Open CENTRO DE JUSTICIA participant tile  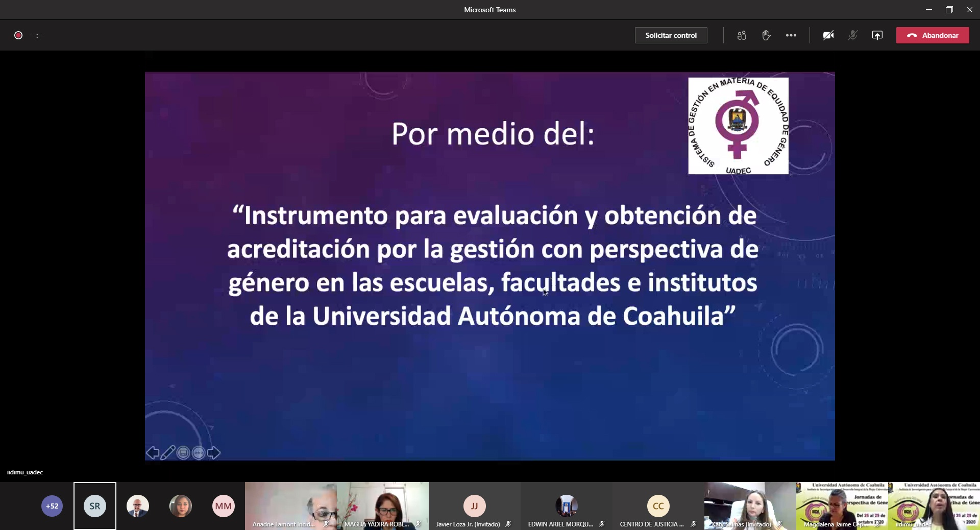[x=658, y=506]
